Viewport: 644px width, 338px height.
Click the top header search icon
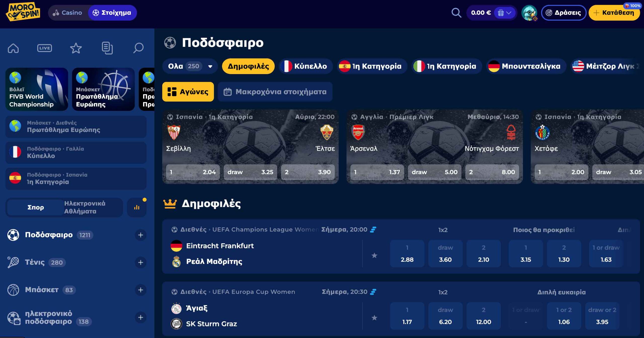(x=456, y=13)
